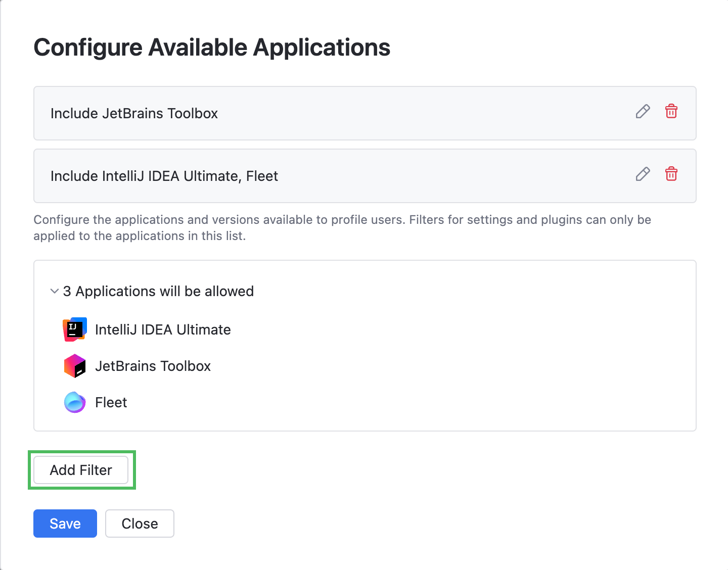Click the "3 Applications will be allowed" heading

click(x=158, y=291)
